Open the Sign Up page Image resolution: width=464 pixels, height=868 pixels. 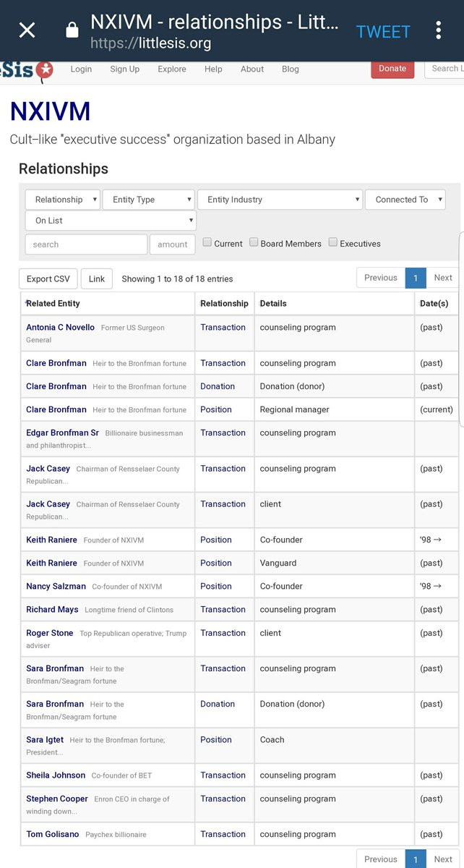coord(124,69)
